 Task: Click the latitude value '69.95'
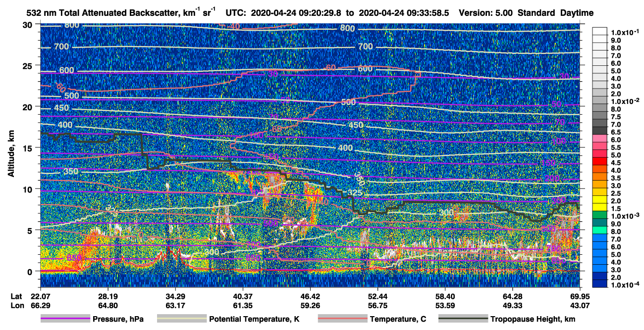tap(580, 296)
